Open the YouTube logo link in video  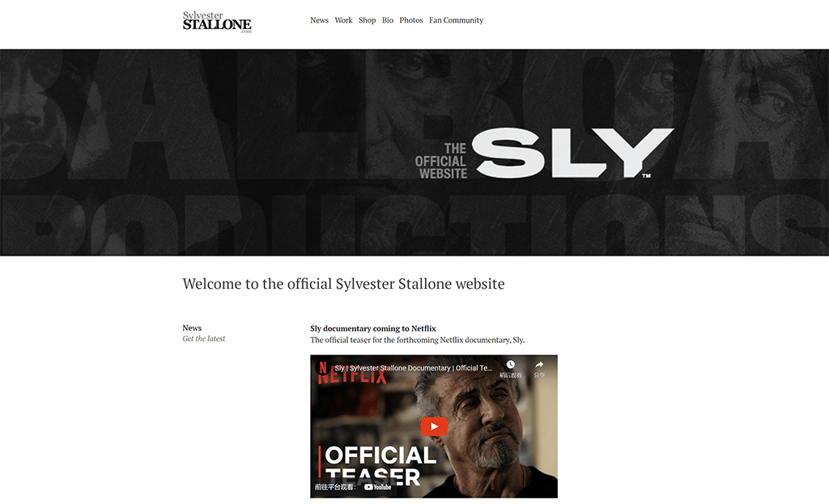click(x=377, y=487)
